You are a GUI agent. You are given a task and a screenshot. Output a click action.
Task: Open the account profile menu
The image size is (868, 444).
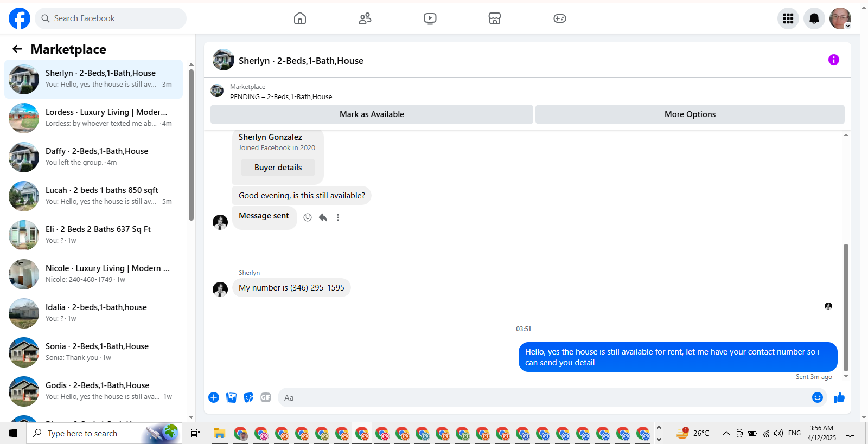(x=840, y=18)
